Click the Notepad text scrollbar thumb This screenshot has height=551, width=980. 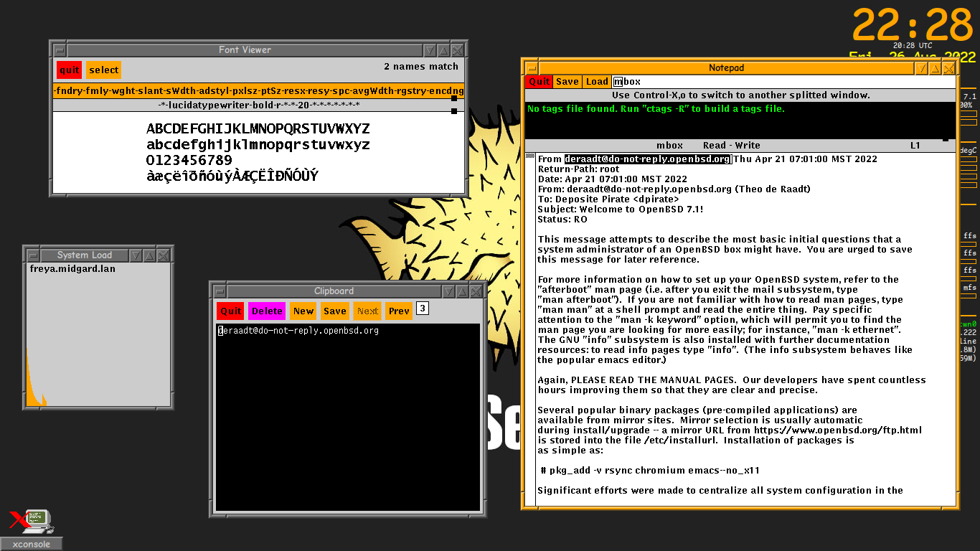click(530, 156)
